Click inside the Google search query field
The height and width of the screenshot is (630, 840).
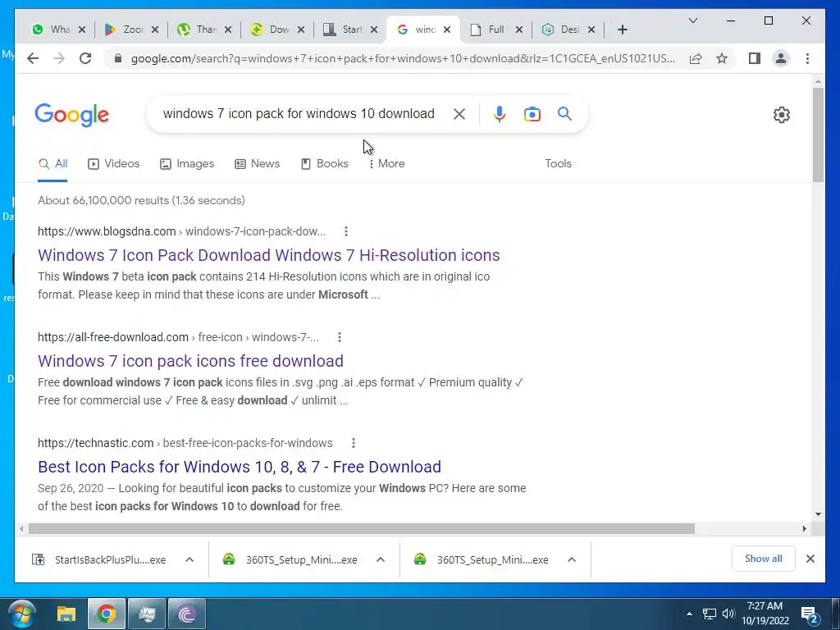coord(299,114)
